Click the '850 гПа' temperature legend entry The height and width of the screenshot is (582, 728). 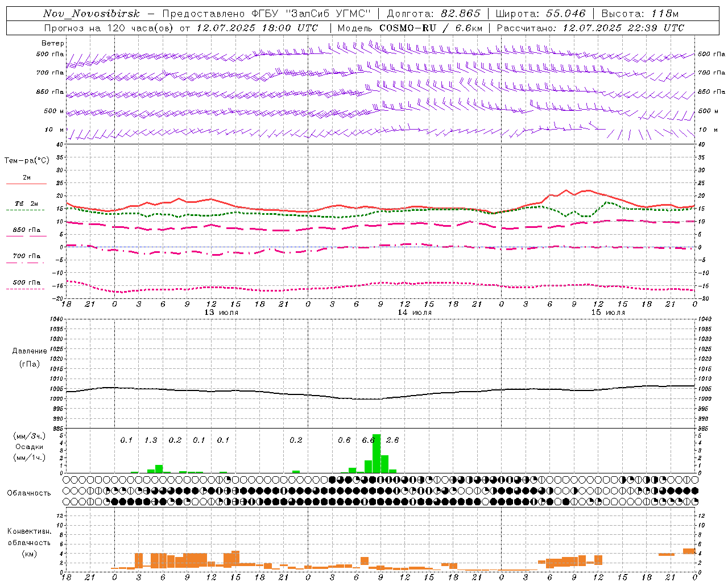pos(27,230)
